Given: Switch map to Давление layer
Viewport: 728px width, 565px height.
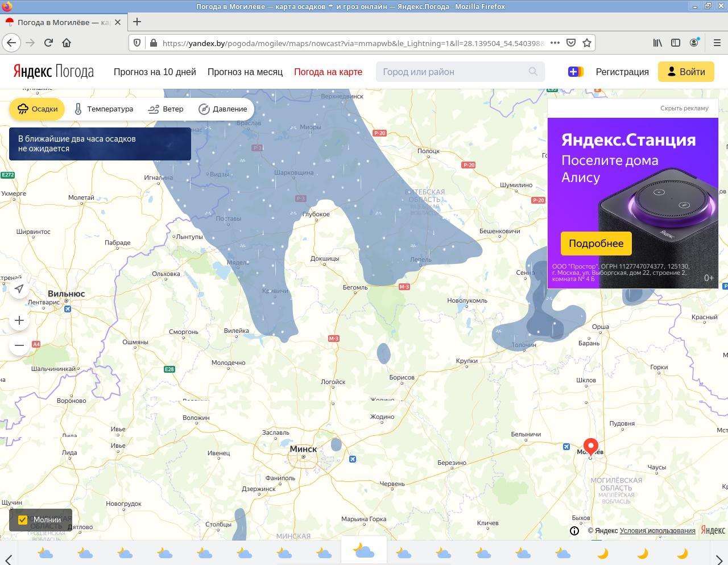Looking at the screenshot, I should coord(222,109).
